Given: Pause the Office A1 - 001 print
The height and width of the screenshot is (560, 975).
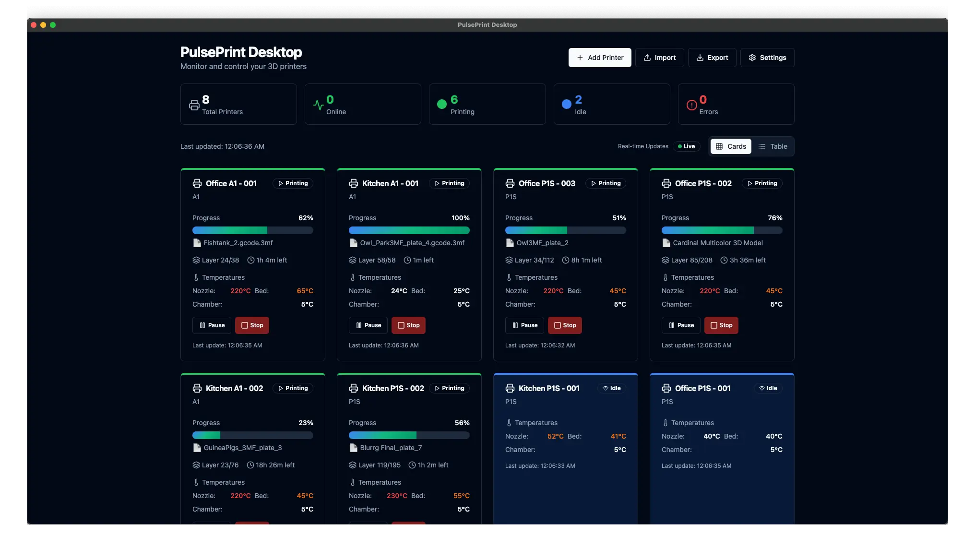Looking at the screenshot, I should coord(212,325).
